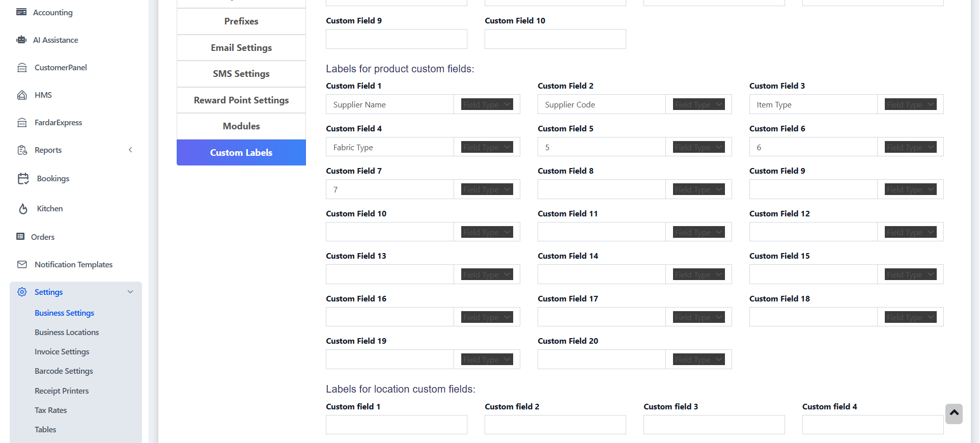Click the Orders list icon

coord(20,237)
